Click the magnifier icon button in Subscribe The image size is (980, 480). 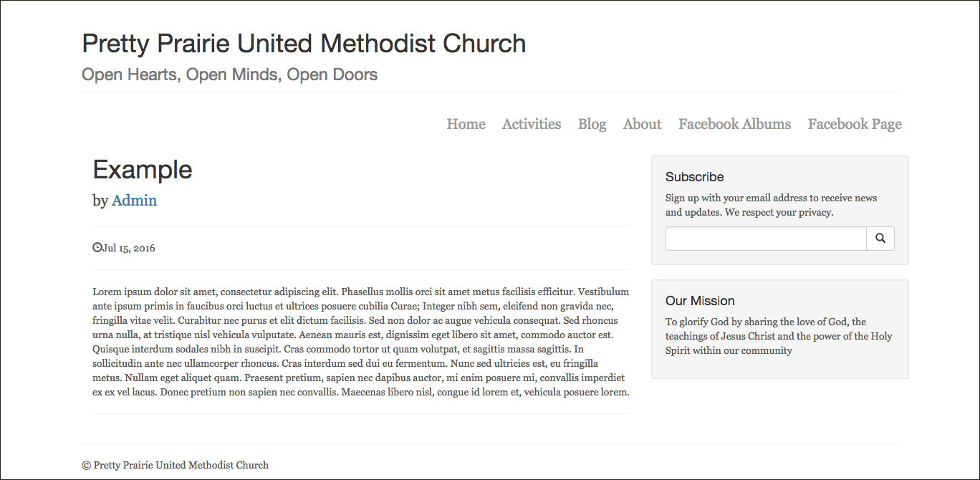point(880,239)
